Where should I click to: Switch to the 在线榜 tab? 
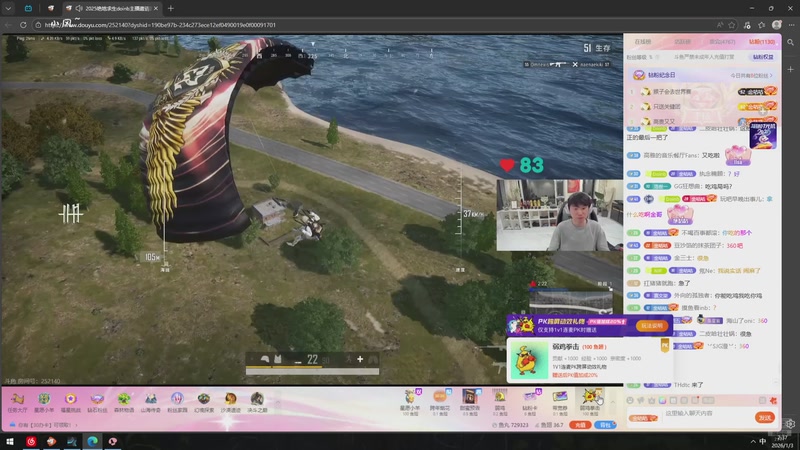[x=643, y=42]
